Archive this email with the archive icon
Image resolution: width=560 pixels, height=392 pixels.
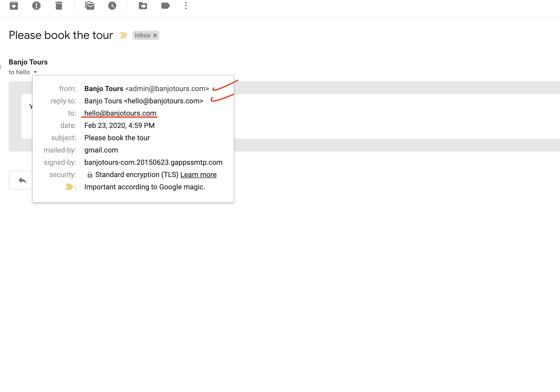click(14, 6)
